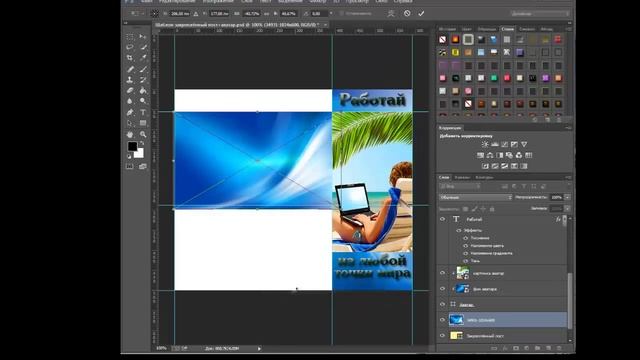This screenshot has width=640, height=360.
Task: Select the Rectangular Marquee tool
Action: pos(130,37)
